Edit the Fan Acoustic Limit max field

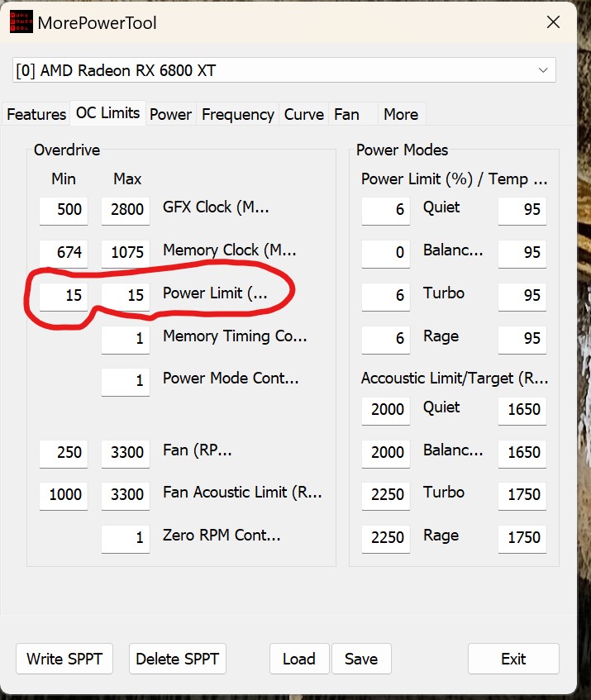pyautogui.click(x=126, y=495)
